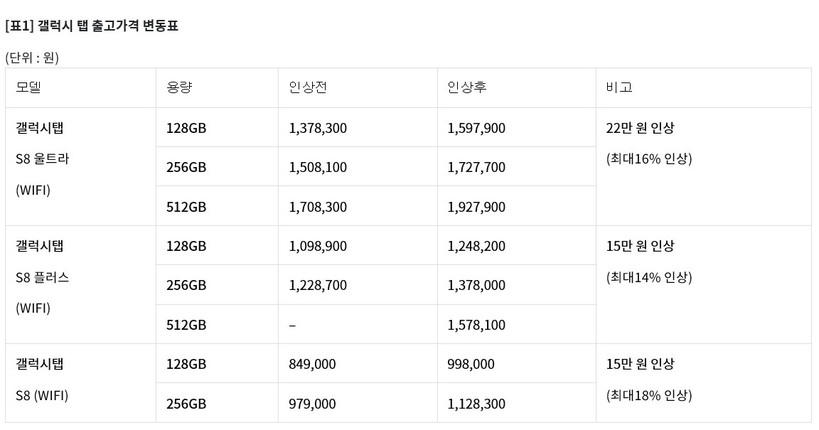Click the 최대14% 인상 note
Viewport: 819px width, 430px height.
648,277
